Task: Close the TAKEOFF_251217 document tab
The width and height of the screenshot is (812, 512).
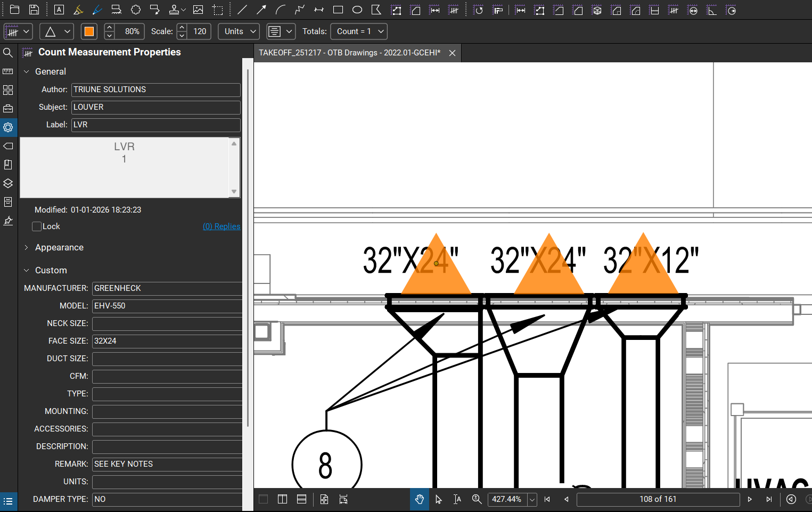Action: point(452,53)
